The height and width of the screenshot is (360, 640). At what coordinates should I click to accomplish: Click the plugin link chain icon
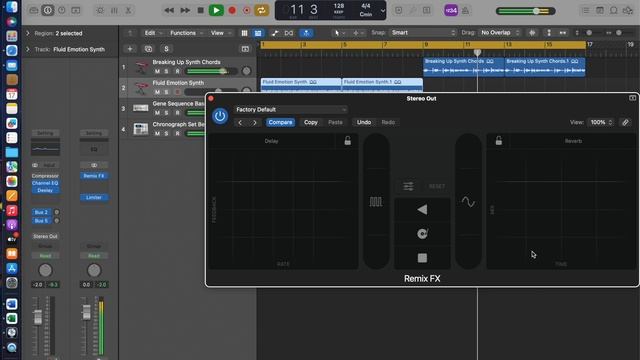pyautogui.click(x=625, y=122)
